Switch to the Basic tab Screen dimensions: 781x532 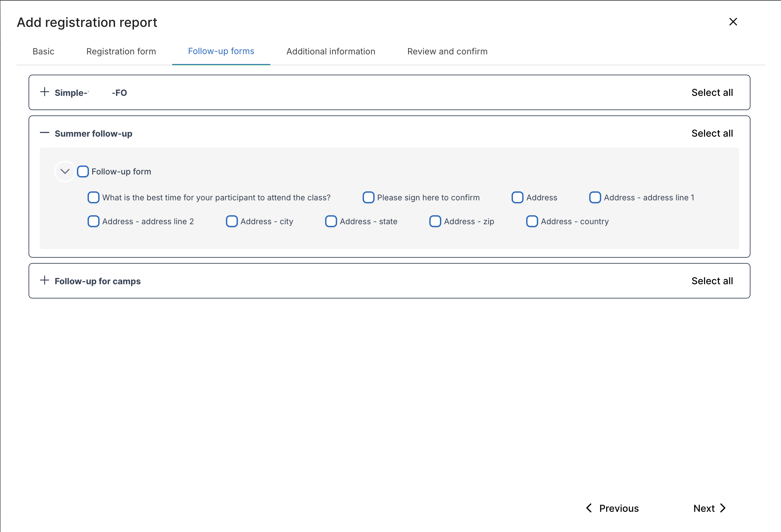tap(43, 51)
